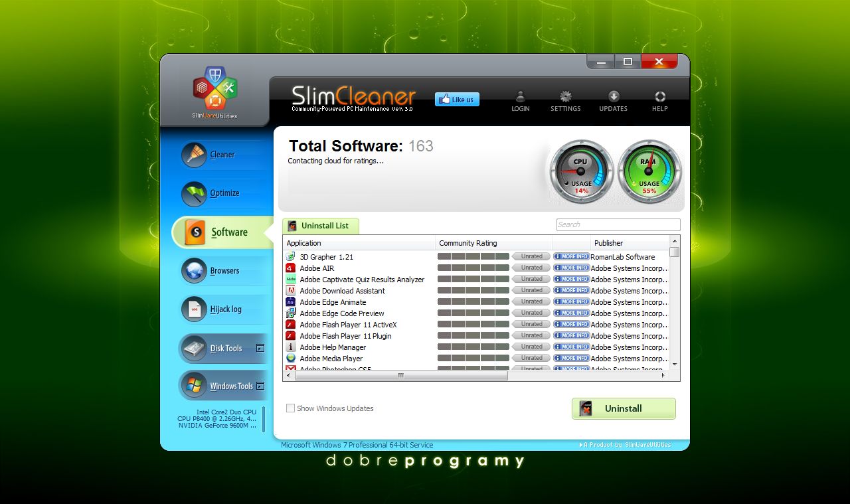Sort by the Publisher column header
Screen dimensions: 850x504
tap(630, 243)
